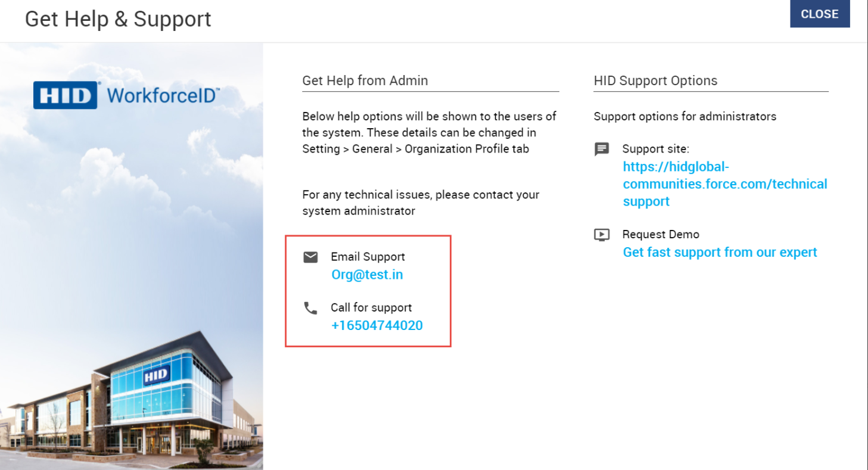The width and height of the screenshot is (868, 470).
Task: Click the video play icon beside Request Demo
Action: [x=602, y=235]
